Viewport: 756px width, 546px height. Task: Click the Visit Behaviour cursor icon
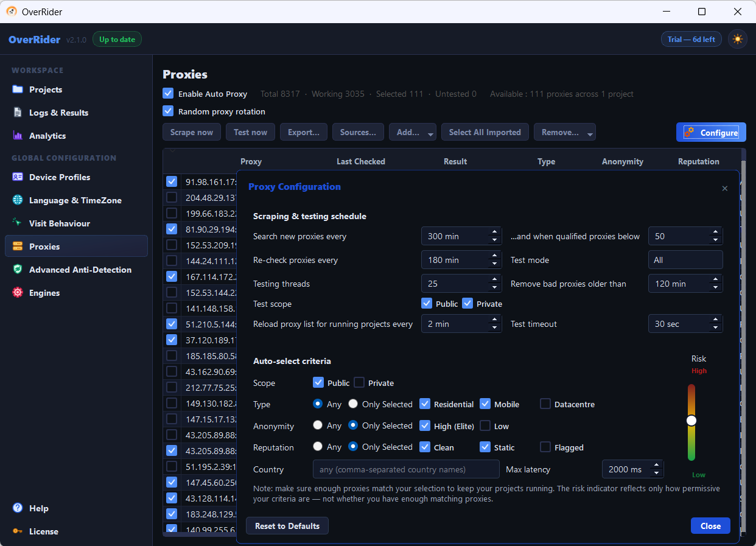[x=18, y=223]
